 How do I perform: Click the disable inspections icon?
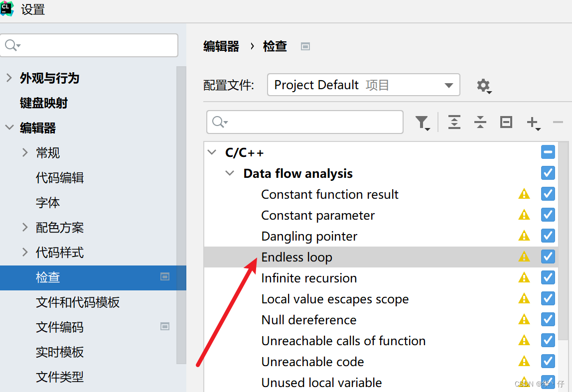tap(506, 122)
